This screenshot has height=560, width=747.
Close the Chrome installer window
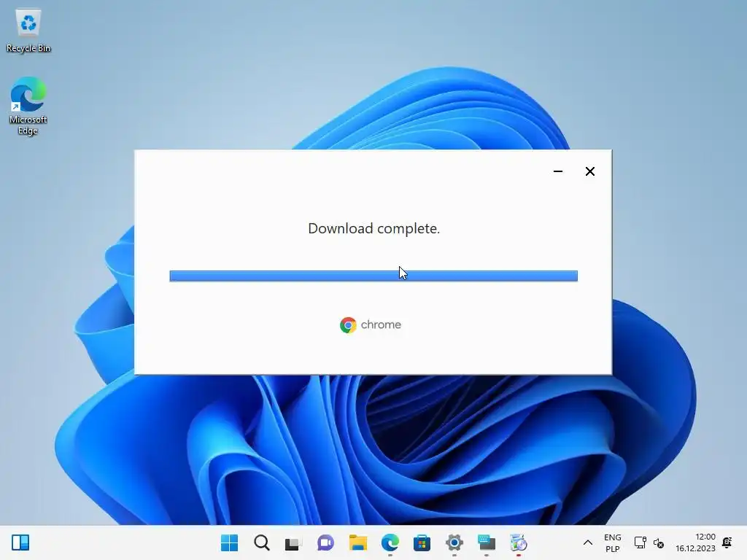[589, 171]
